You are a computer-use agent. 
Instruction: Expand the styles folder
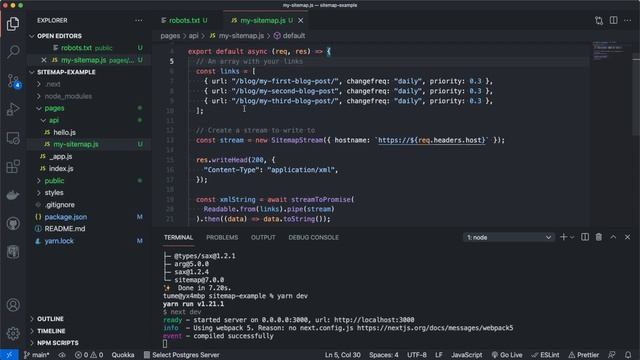(x=54, y=193)
